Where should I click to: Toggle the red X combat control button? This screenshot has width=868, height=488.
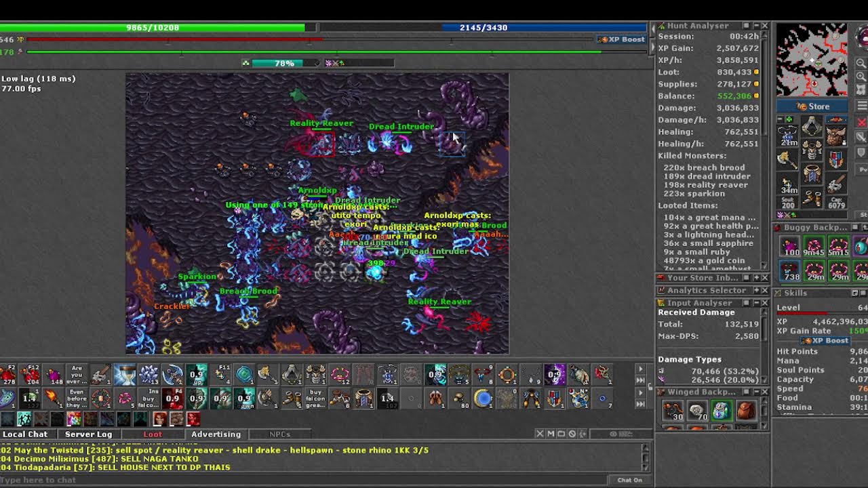862,123
